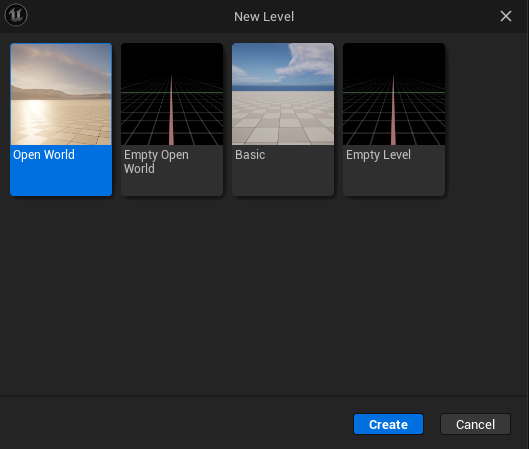529x449 pixels.
Task: Confirm with the Create button
Action: click(x=388, y=424)
